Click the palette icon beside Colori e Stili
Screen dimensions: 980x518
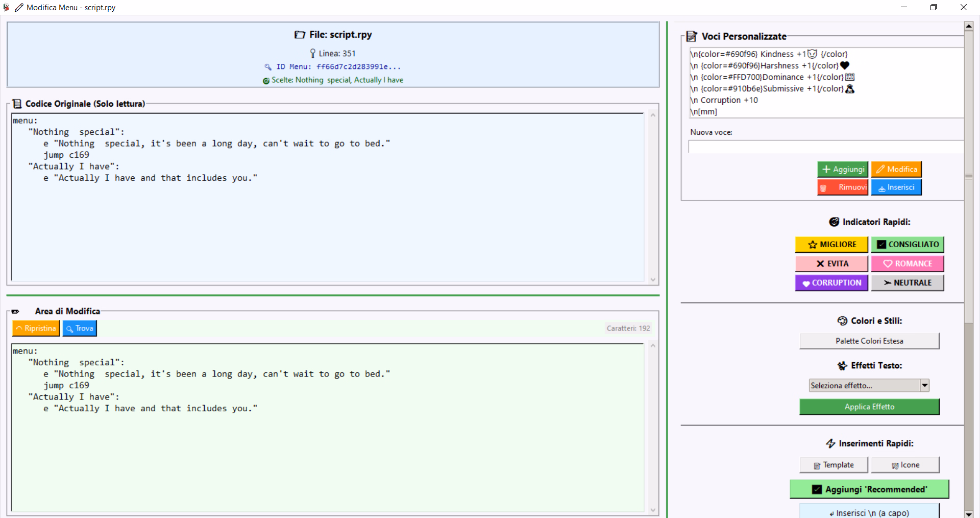pyautogui.click(x=842, y=321)
